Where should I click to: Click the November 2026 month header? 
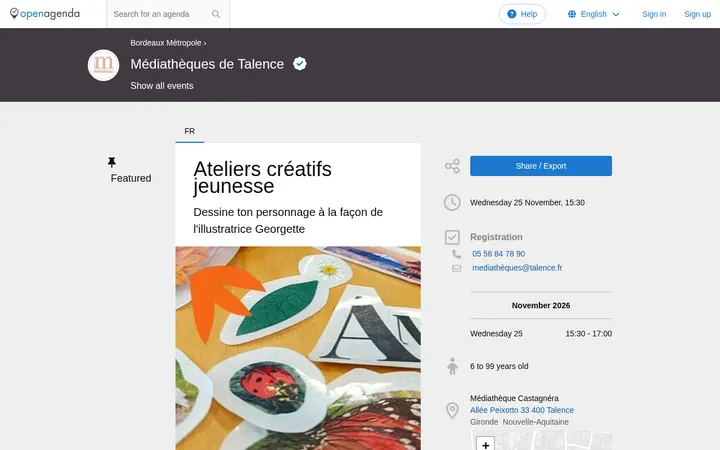tap(541, 305)
